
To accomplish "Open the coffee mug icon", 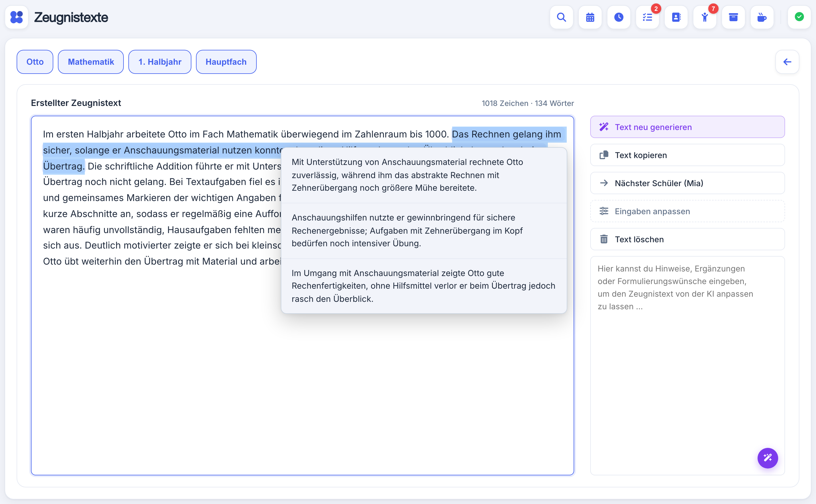I will [762, 17].
